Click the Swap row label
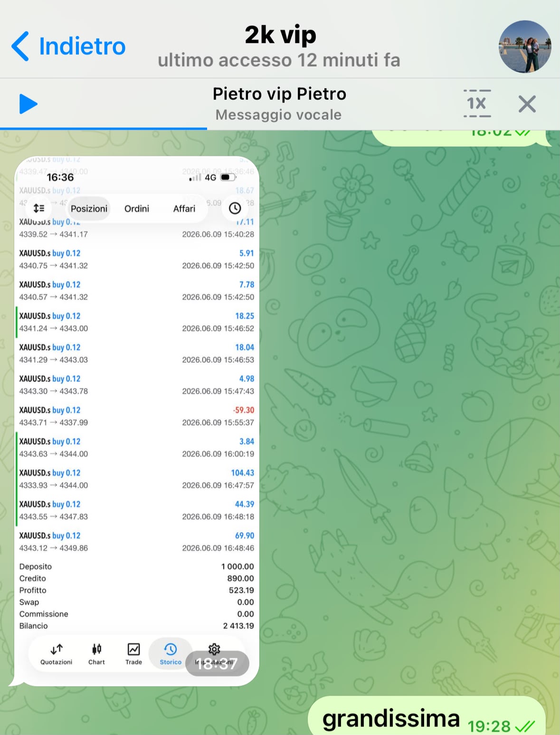This screenshot has height=735, width=560. pos(29,602)
